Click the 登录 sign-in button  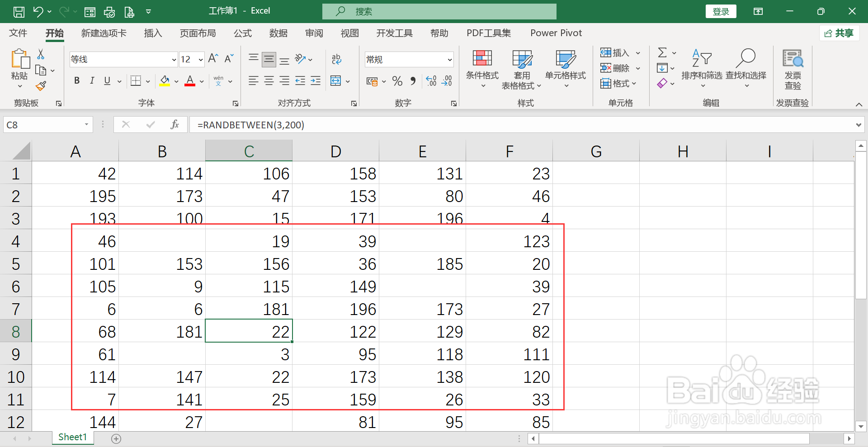coord(721,12)
